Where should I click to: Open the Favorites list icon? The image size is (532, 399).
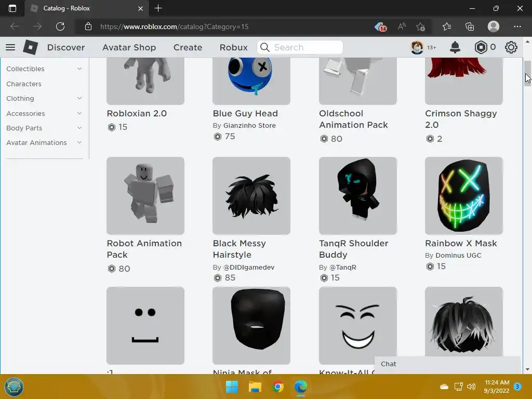point(447,26)
